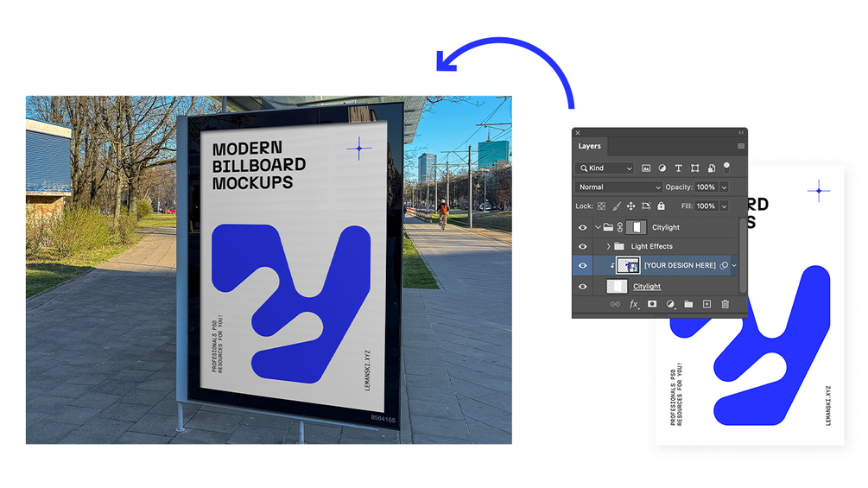This screenshot has height=488, width=868.
Task: Click link layers icon at panel bottom
Action: point(614,304)
